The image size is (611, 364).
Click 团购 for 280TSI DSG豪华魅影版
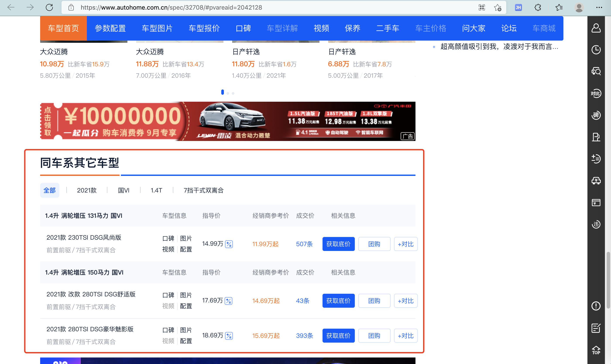374,336
